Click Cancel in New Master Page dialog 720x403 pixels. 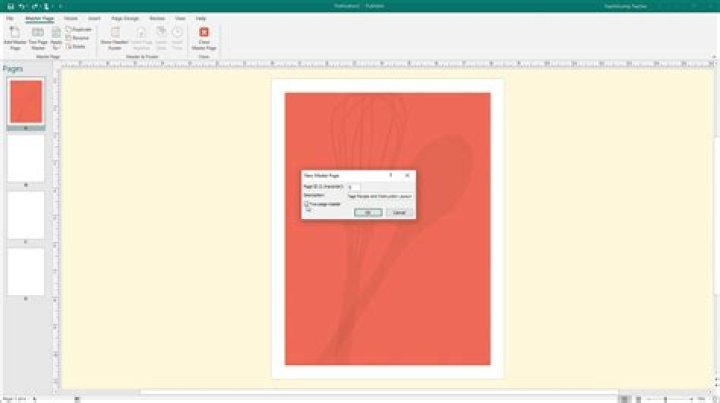pos(399,213)
